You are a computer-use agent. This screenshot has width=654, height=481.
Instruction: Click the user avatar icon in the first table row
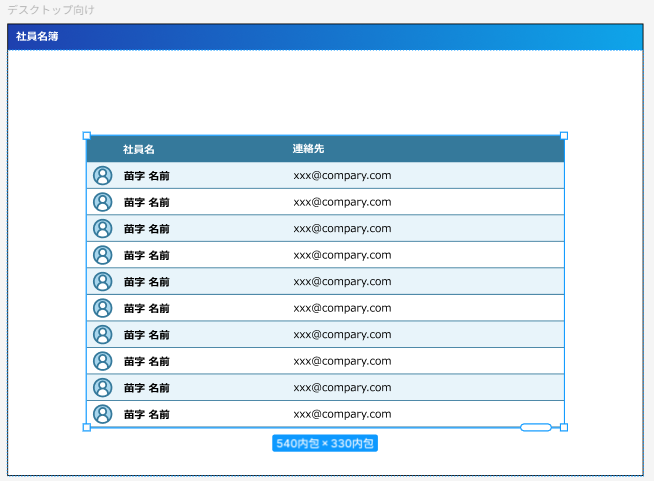[103, 175]
